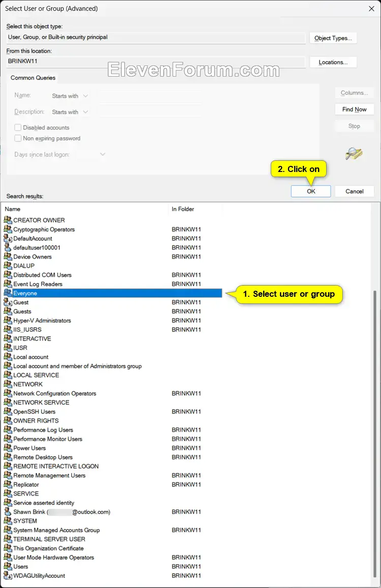Click the Description query input field
The width and height of the screenshot is (381, 588).
point(150,112)
